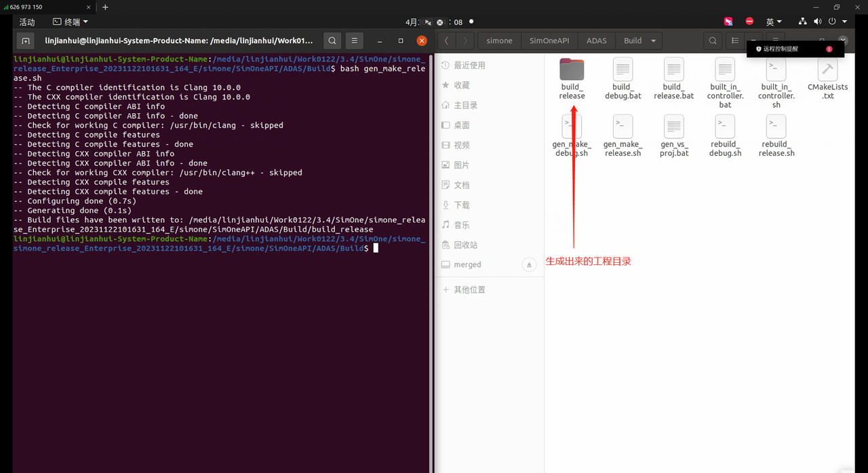Screen dimensions: 868x473
Task: Toggle the list view button in file manager
Action: pyautogui.click(x=735, y=41)
